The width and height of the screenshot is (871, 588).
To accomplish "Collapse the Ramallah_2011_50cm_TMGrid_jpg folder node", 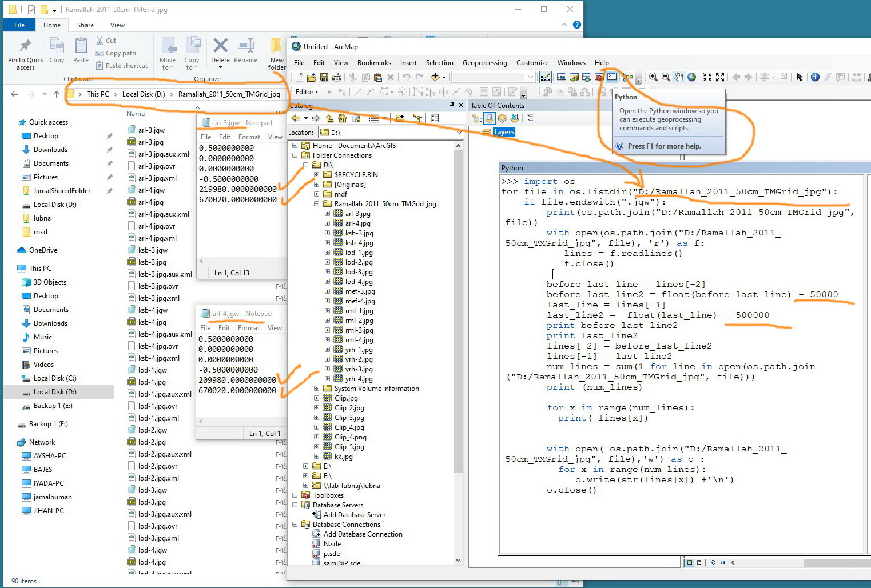I will (x=316, y=204).
